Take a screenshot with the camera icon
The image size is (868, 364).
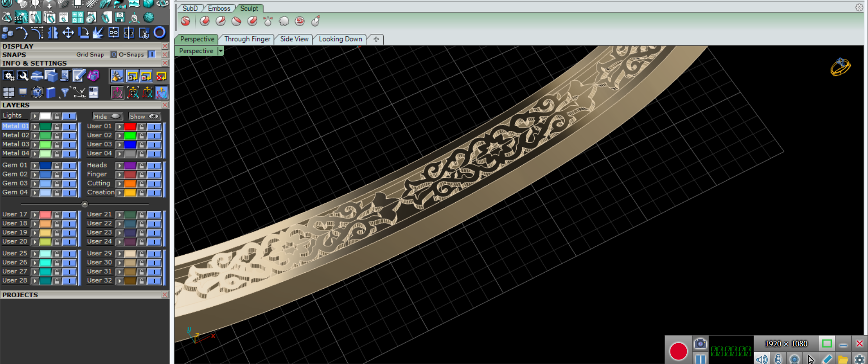tap(700, 344)
